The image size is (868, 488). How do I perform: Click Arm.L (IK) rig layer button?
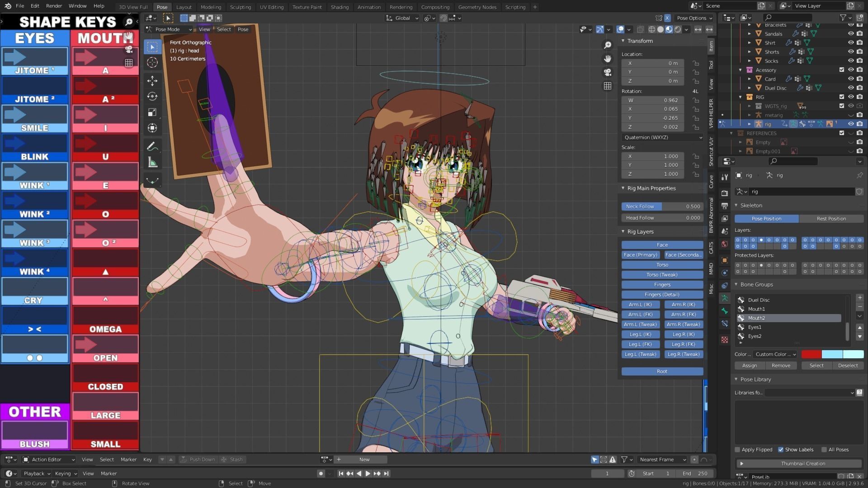(641, 305)
